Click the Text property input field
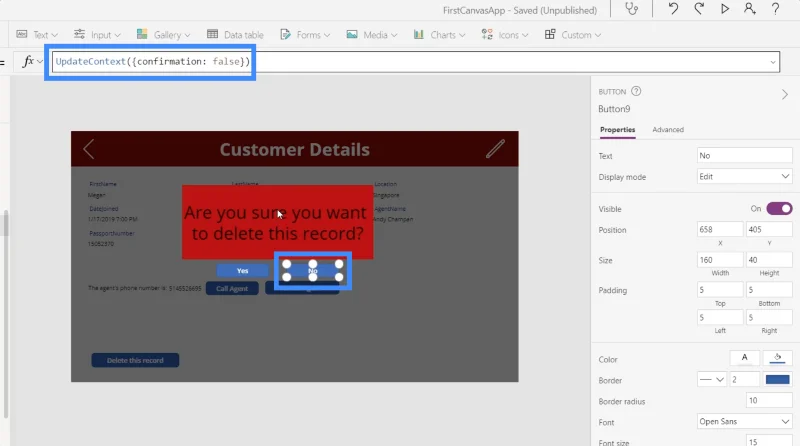800x446 pixels. click(744, 156)
